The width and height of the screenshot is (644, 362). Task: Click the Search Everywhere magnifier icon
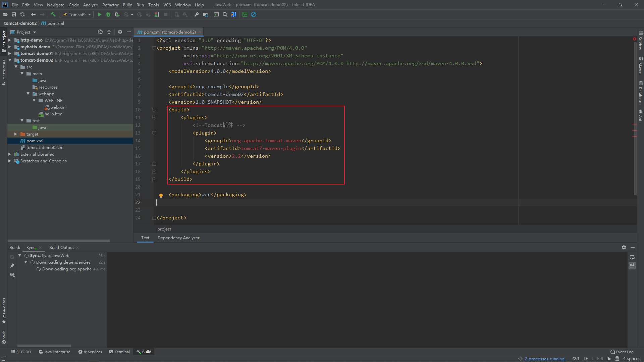click(x=225, y=14)
